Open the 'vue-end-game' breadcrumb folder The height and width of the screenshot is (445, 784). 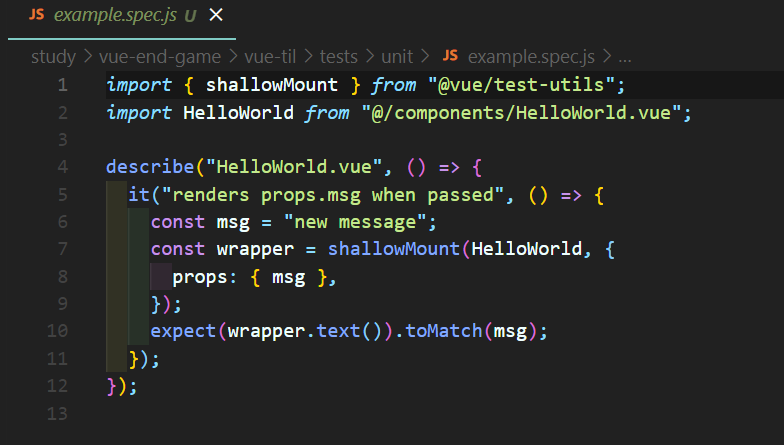(x=160, y=56)
